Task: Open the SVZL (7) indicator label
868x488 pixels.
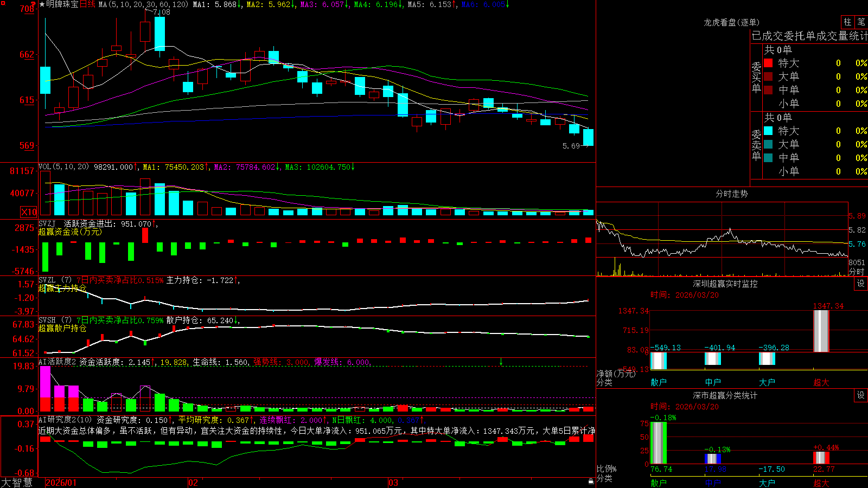Action: [55, 280]
